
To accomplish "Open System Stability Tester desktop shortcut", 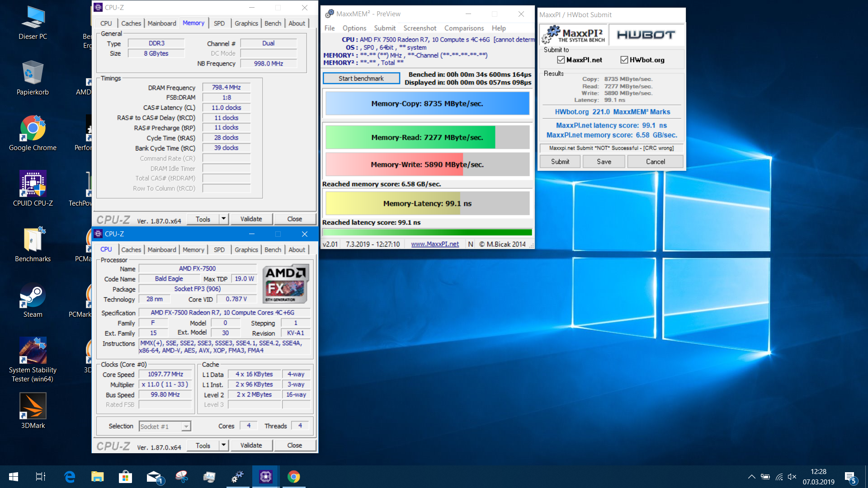I will point(33,360).
